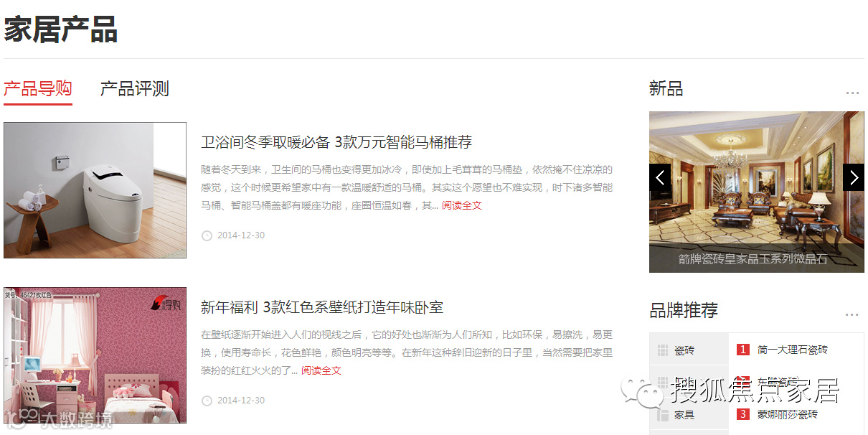This screenshot has height=435, width=868.
Task: Open brand 蒙娜丽莎瓷砖 ranked third
Action: pyautogui.click(x=788, y=414)
